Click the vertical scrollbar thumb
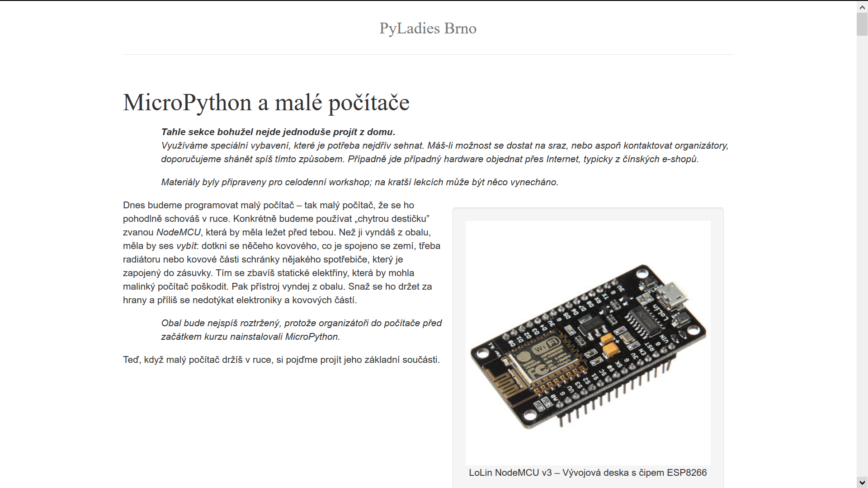The image size is (868, 488). pos(862,23)
